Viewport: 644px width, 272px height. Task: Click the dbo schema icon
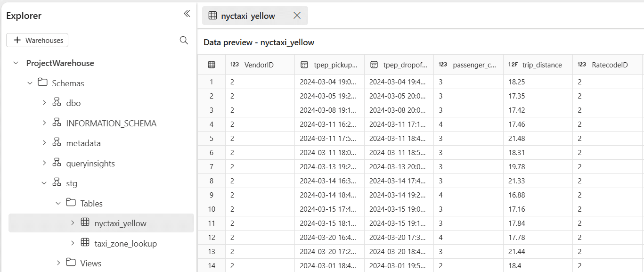pos(57,102)
